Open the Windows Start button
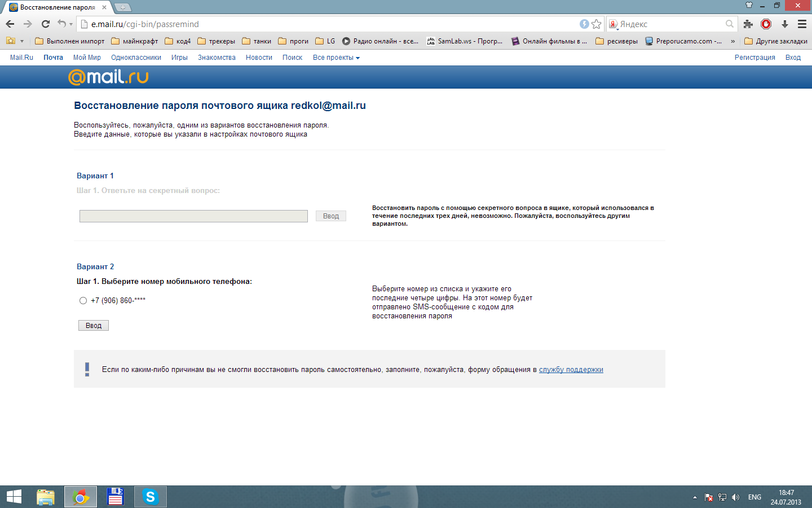This screenshot has height=508, width=812. click(x=14, y=497)
